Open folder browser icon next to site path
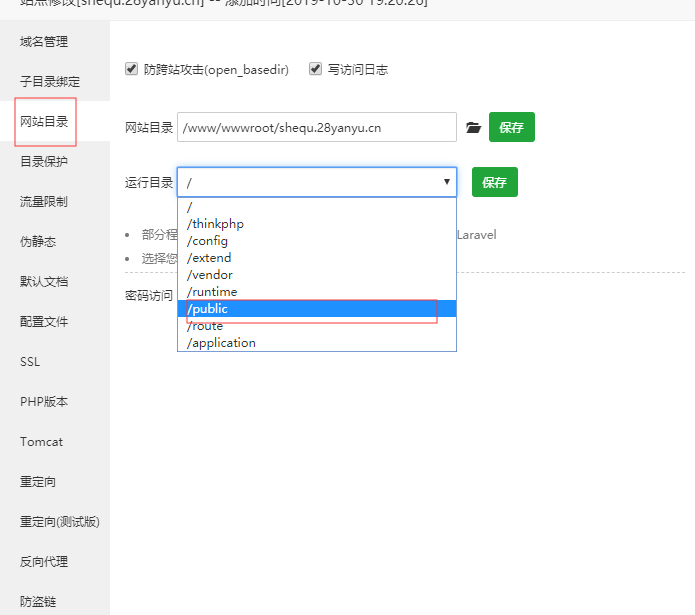The width and height of the screenshot is (695, 615). (x=473, y=128)
